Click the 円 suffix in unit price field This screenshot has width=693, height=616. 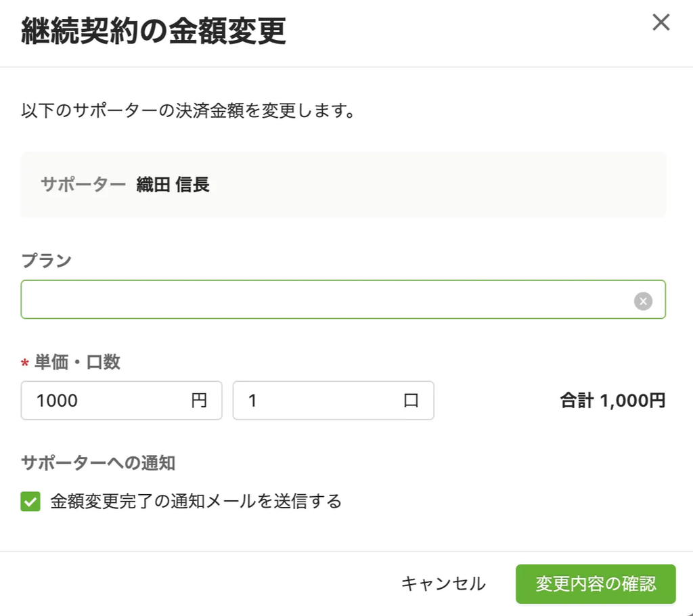coord(199,400)
